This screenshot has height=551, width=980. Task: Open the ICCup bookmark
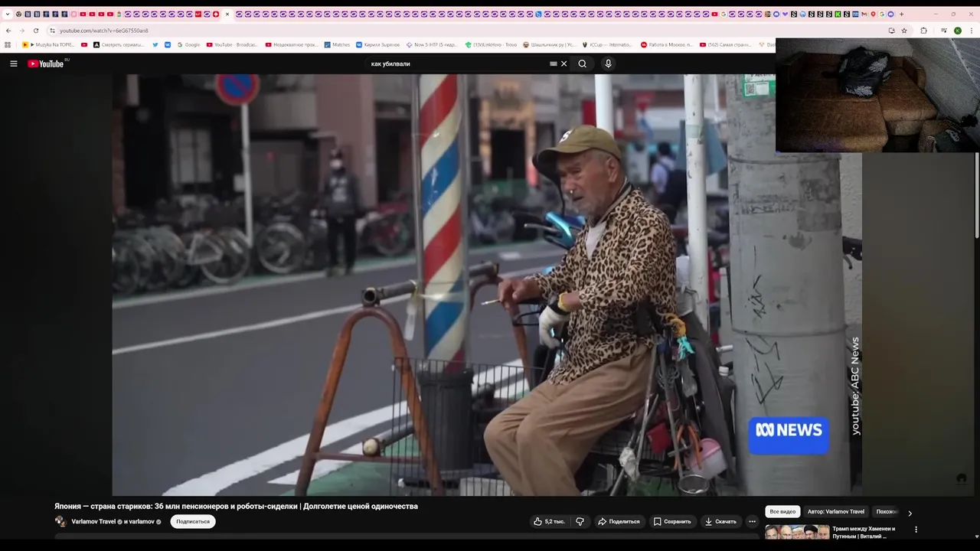(608, 44)
